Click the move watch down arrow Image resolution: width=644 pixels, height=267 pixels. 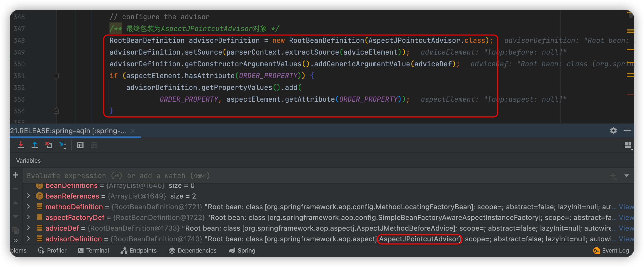(x=16, y=216)
